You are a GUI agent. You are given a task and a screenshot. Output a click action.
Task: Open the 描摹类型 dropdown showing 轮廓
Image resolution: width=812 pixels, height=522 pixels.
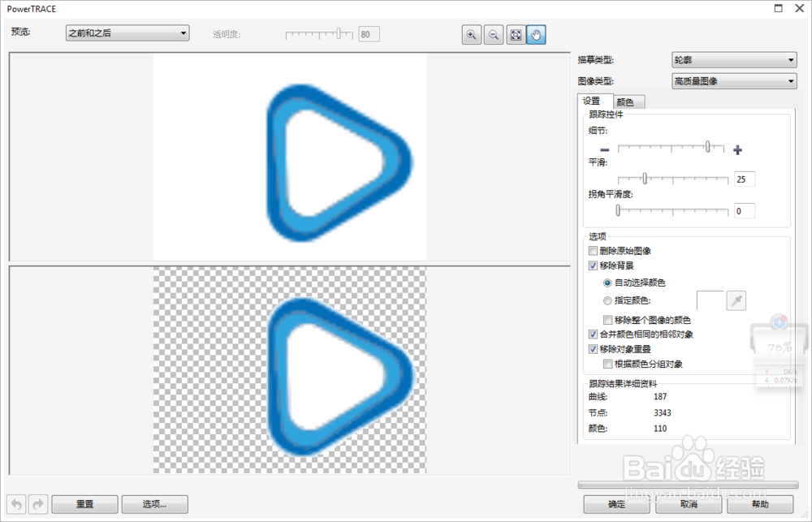(x=734, y=60)
